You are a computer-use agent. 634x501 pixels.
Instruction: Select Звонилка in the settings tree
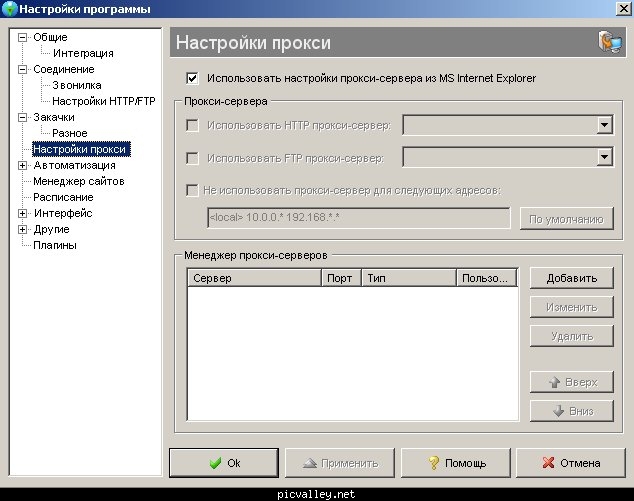pos(77,85)
